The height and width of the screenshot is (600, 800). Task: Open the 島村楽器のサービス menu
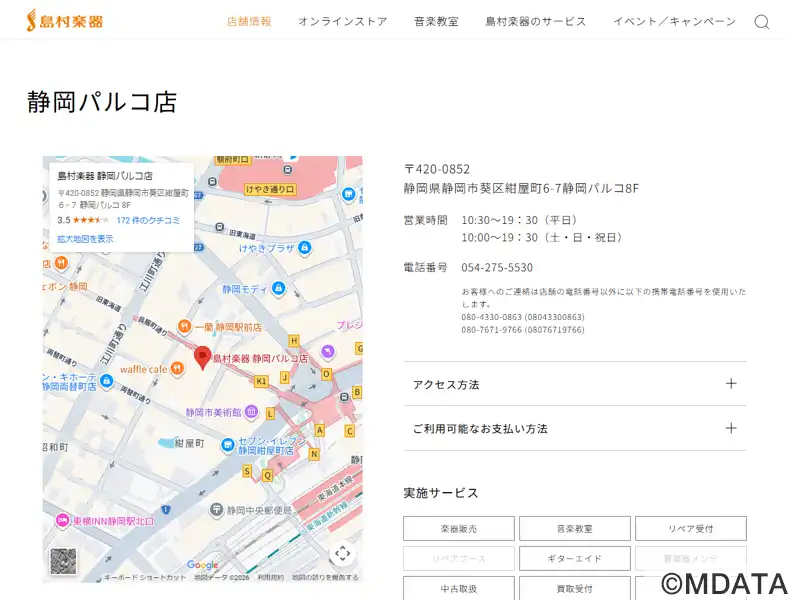536,21
